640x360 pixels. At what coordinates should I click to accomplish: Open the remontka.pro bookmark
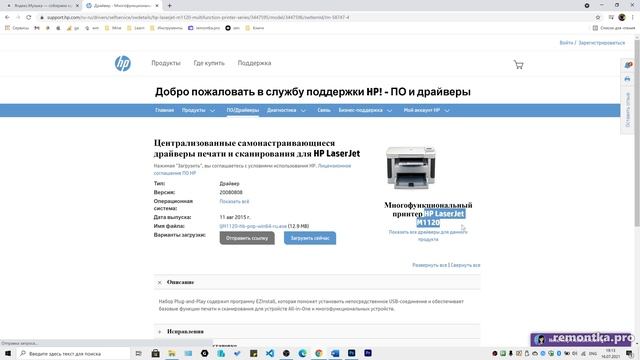pyautogui.click(x=204, y=28)
